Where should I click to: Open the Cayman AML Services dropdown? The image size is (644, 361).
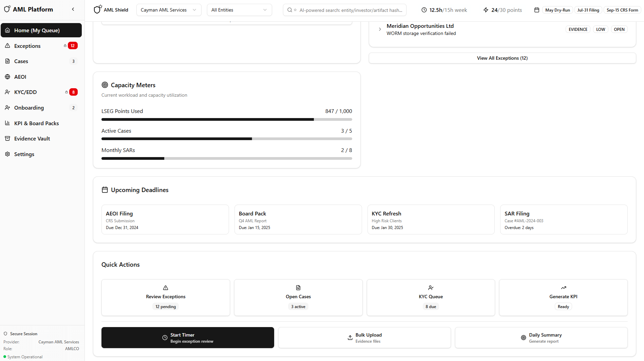(169, 10)
